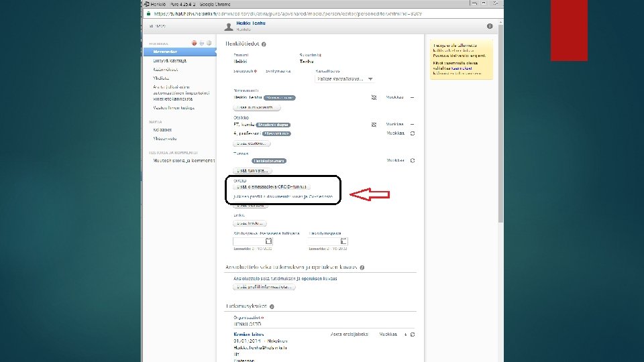Click the start date input field
This screenshot has width=644, height=362.
(249, 241)
